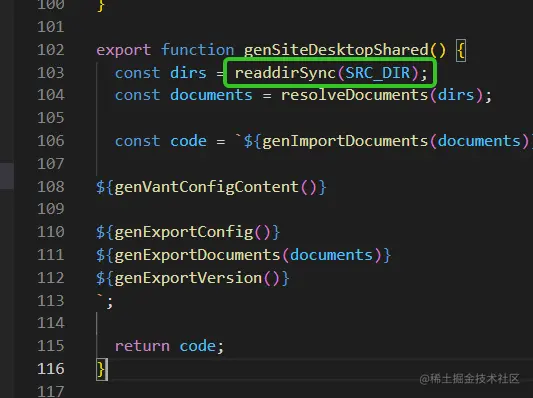Click the 'dirs' variable declaration on line 103
The width and height of the screenshot is (533, 398).
click(x=188, y=73)
